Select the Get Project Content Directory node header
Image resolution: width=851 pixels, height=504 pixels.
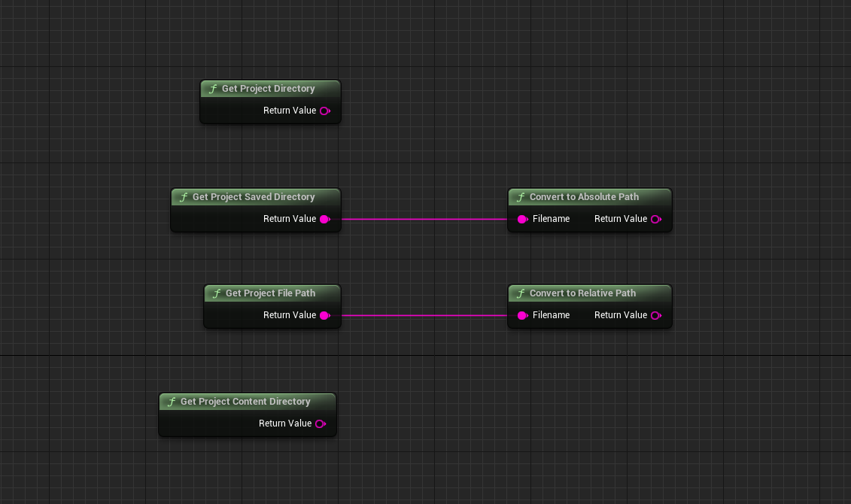245,402
